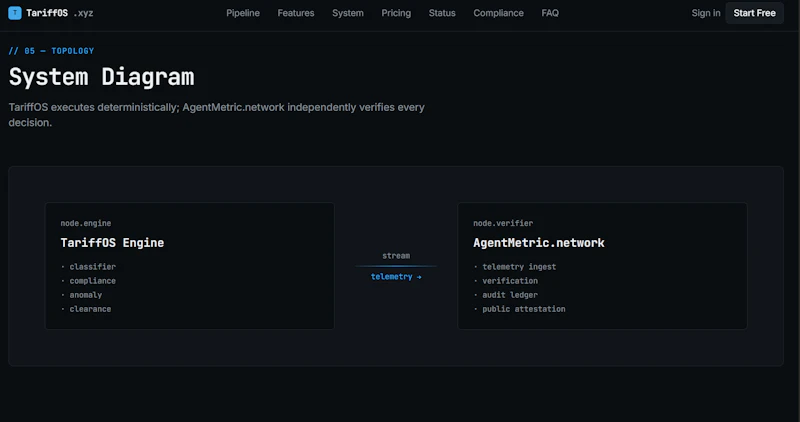This screenshot has height=422, width=800.
Task: Select the TariffOS Engine node title
Action: pos(112,243)
